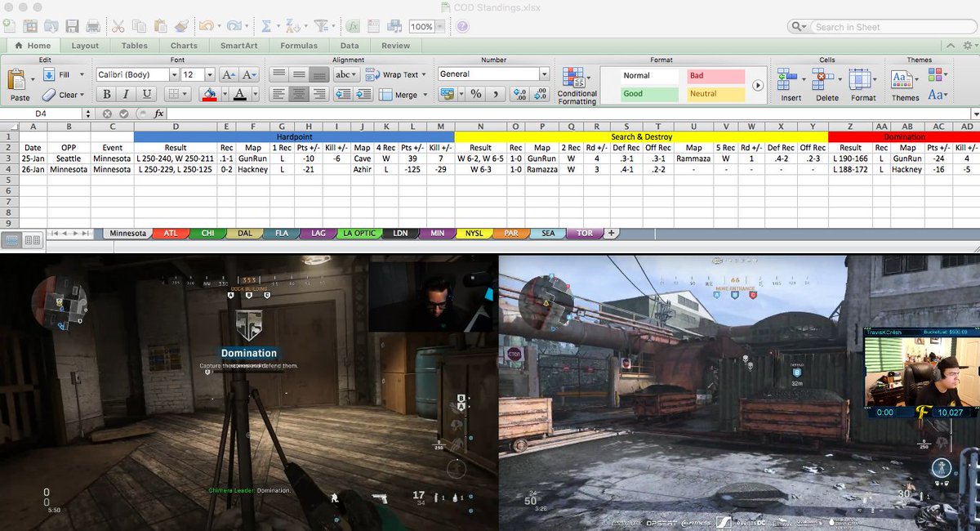Click the Themes Aa icon

coord(901,79)
